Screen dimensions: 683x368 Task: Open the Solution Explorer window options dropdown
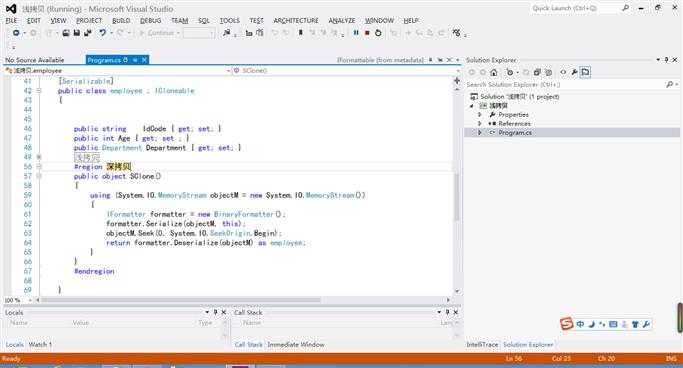[658, 60]
